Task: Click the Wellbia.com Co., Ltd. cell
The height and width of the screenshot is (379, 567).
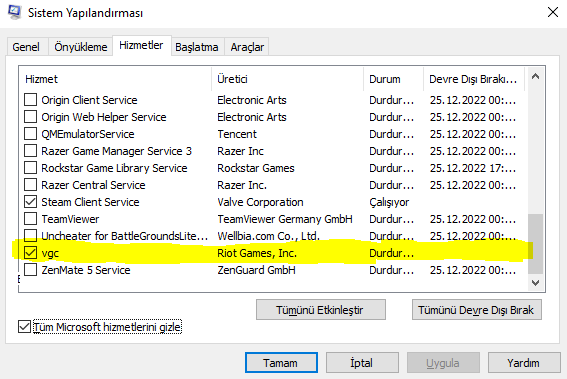Action: coord(268,236)
